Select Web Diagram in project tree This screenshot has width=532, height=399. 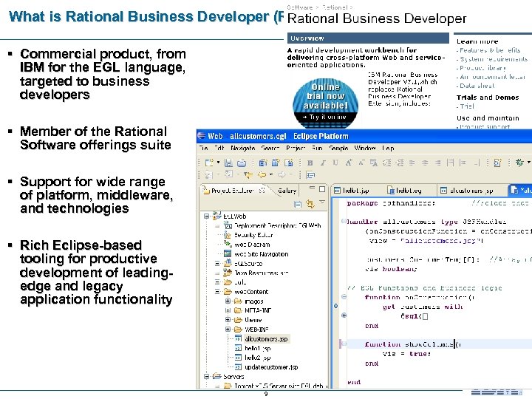pyautogui.click(x=252, y=245)
